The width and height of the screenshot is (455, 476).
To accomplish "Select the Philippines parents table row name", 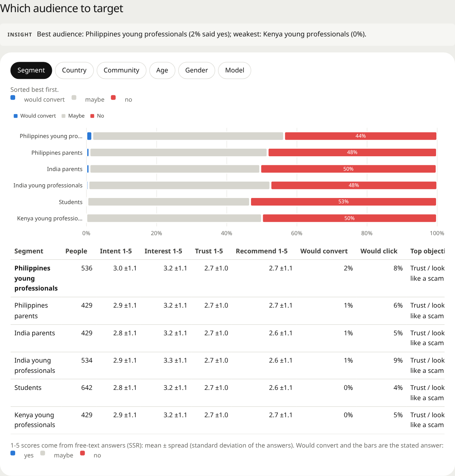I will click(31, 311).
